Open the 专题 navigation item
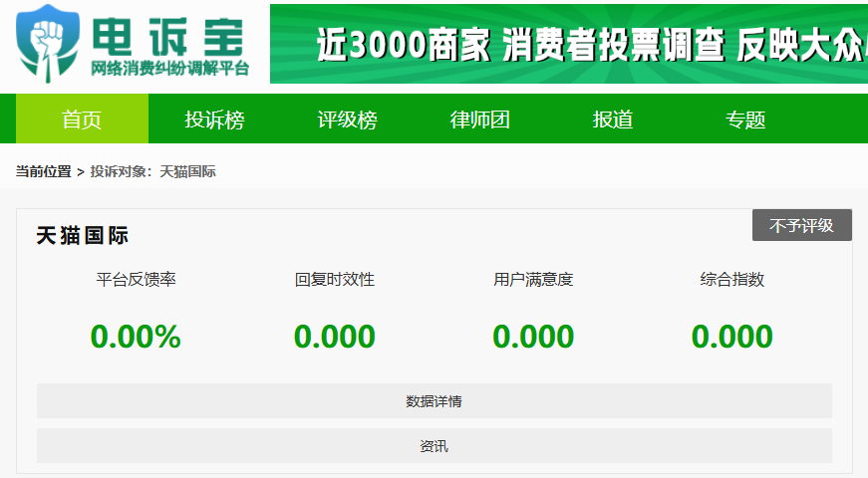The image size is (868, 478). coord(745,119)
